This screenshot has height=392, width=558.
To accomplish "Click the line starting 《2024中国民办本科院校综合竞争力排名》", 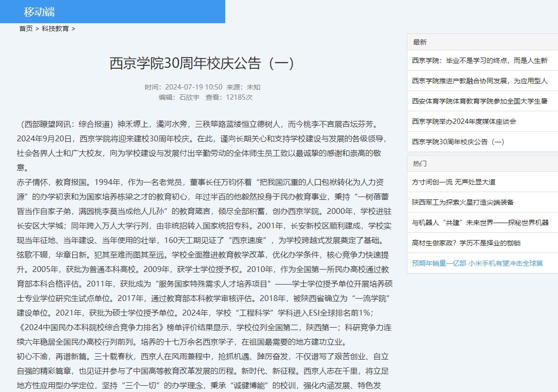I will [x=204, y=327].
